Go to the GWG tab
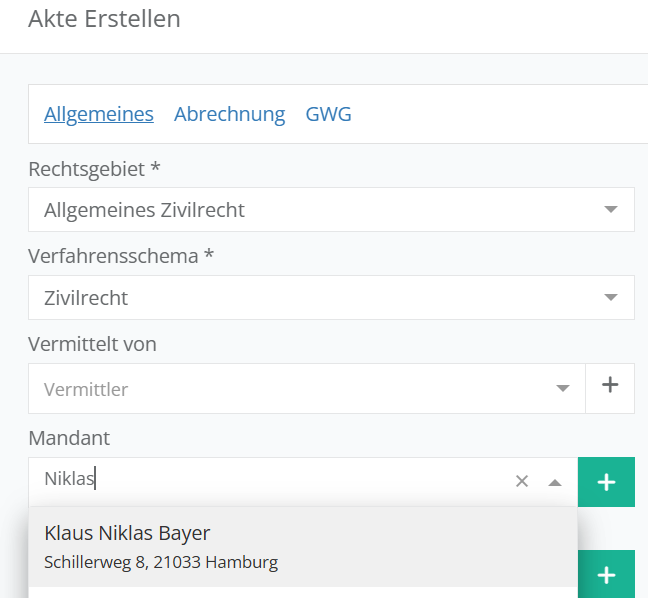Image resolution: width=648 pixels, height=598 pixels. (328, 114)
